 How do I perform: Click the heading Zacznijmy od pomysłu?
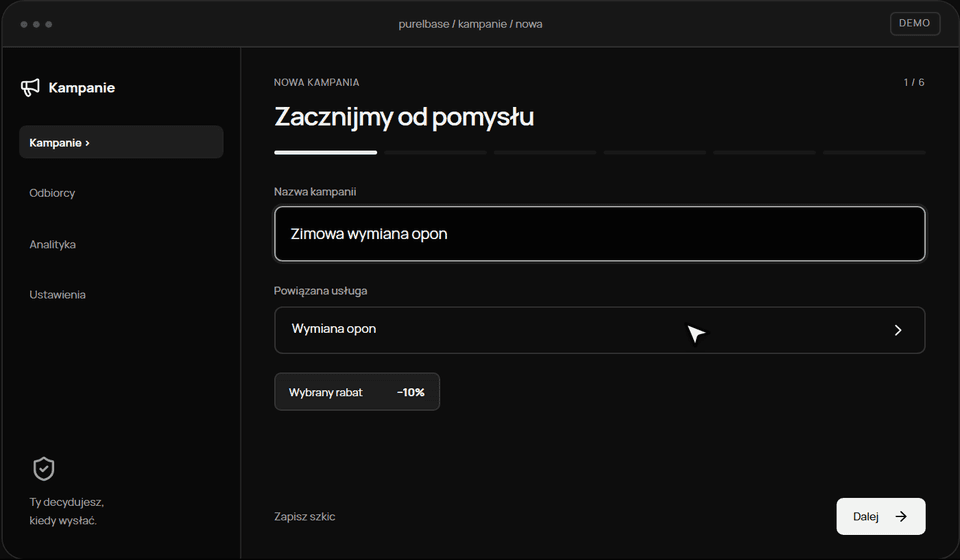(404, 117)
